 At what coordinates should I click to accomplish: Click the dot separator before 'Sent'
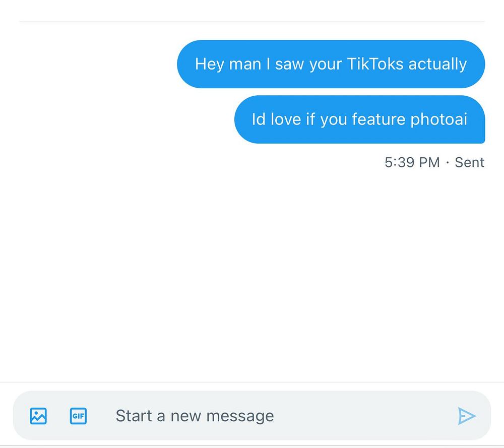click(448, 162)
